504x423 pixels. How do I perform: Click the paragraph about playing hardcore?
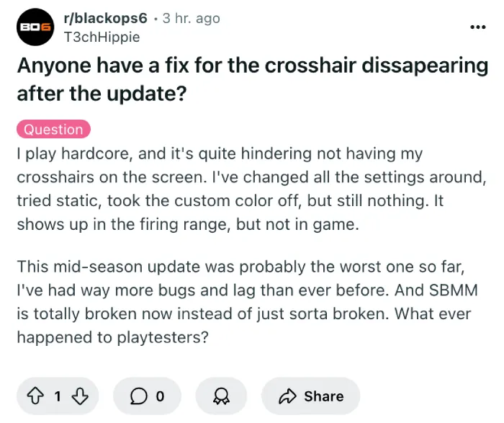[x=252, y=189]
